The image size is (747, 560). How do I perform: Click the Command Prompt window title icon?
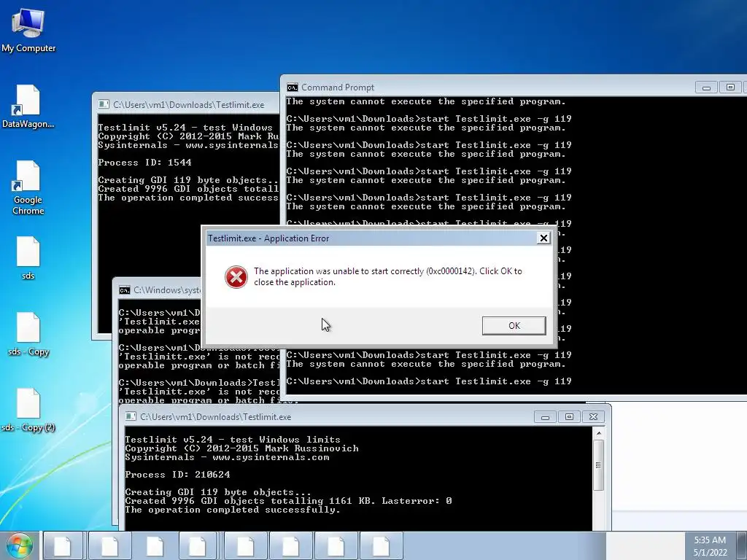[x=293, y=87]
